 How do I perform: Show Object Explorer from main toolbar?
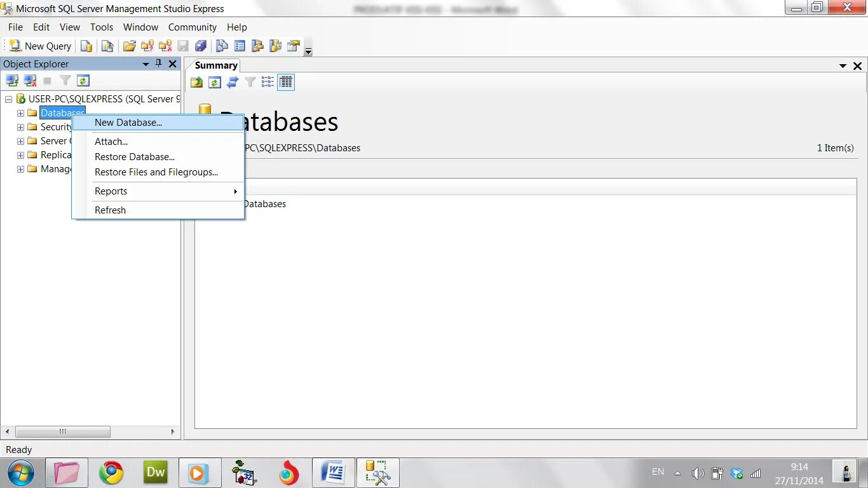[x=257, y=46]
